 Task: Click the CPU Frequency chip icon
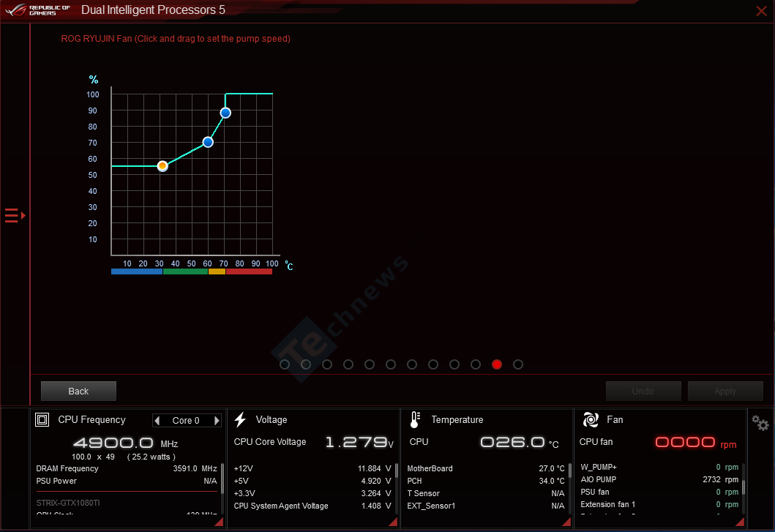42,420
